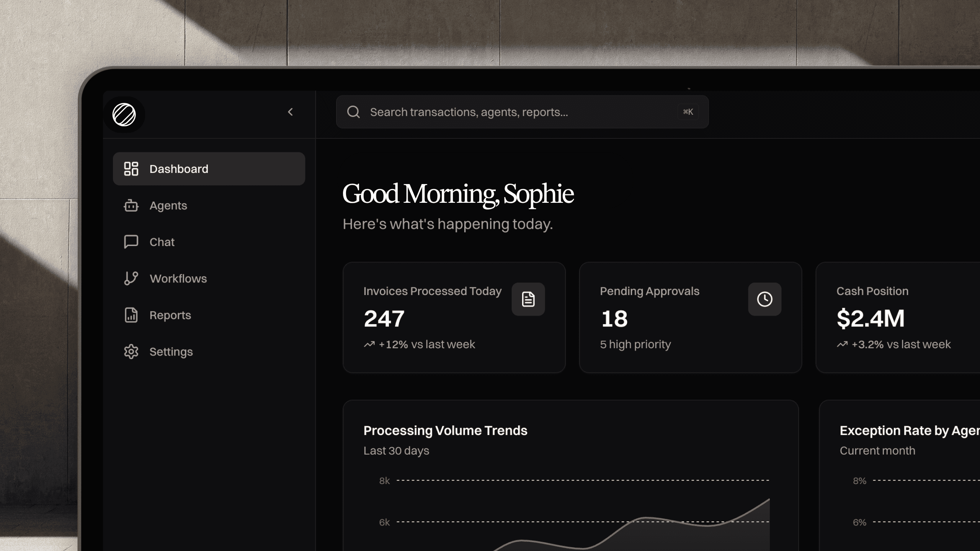This screenshot has height=551, width=980.
Task: Click the "5 high priority" text
Action: [x=635, y=344]
